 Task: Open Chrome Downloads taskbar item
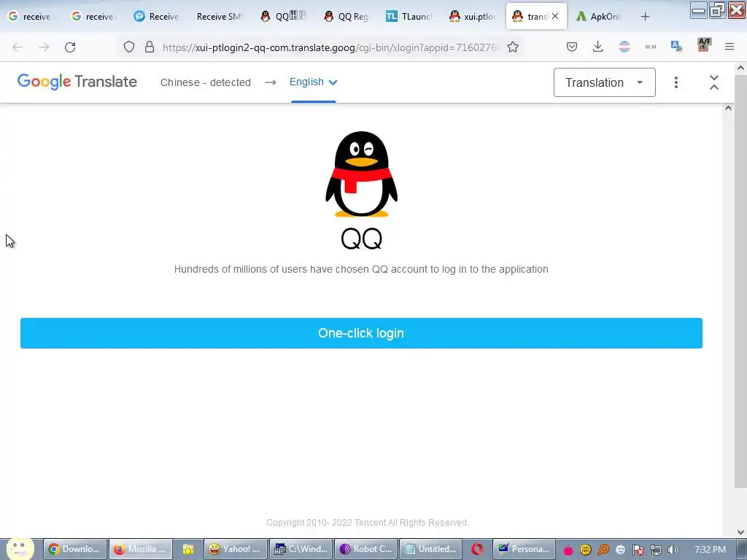tap(75, 549)
